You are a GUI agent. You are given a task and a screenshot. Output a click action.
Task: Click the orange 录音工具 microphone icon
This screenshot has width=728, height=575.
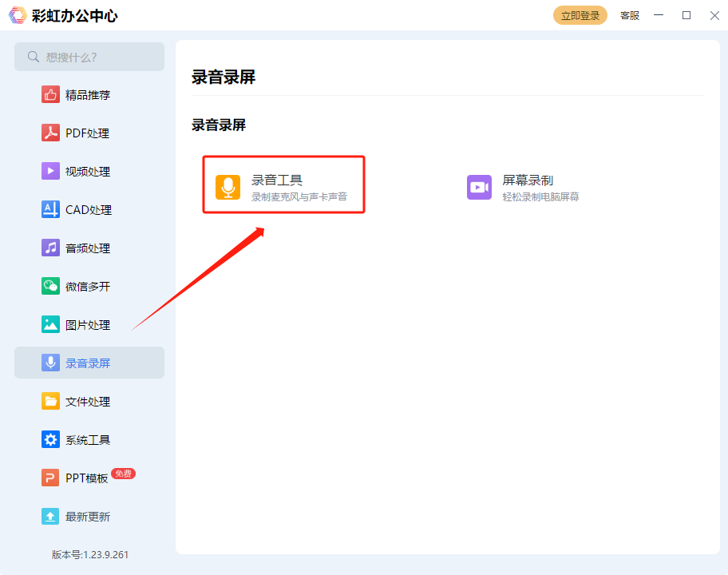[x=227, y=187]
